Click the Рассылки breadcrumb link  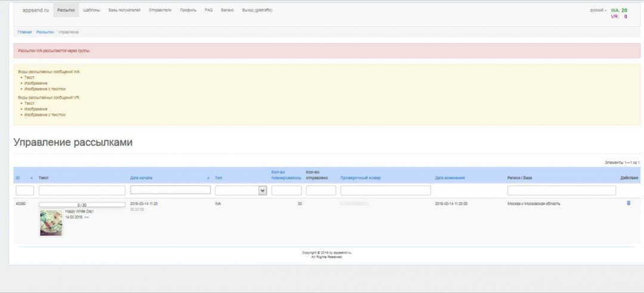45,32
